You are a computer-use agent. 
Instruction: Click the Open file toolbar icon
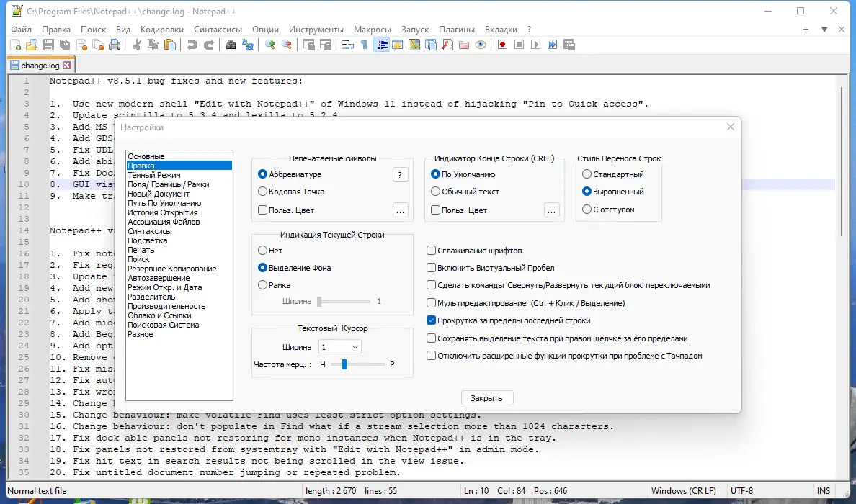(32, 45)
